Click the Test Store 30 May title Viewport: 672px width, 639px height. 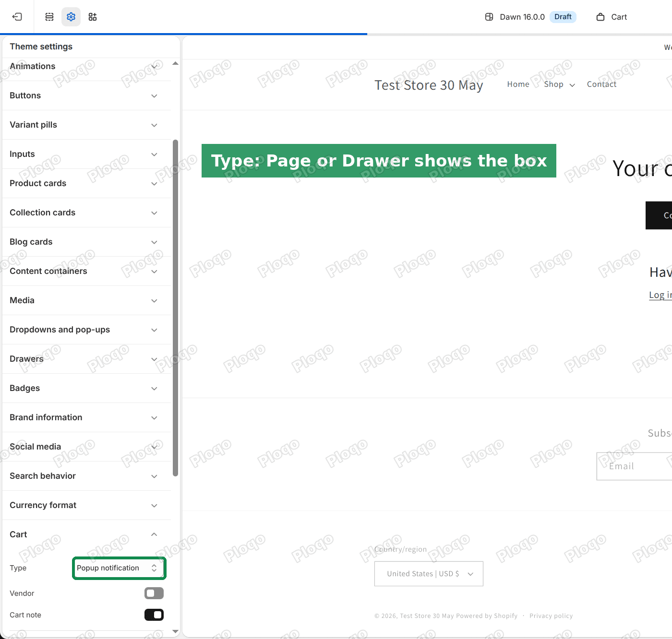click(x=429, y=85)
